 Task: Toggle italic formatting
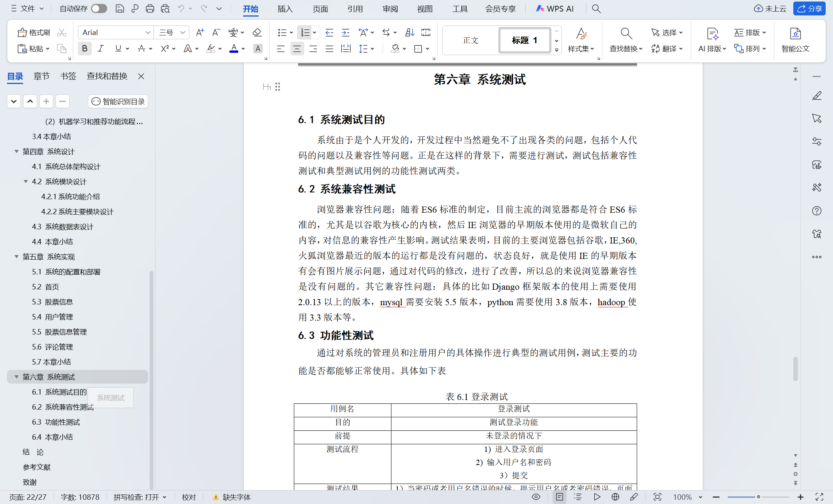tap(101, 49)
